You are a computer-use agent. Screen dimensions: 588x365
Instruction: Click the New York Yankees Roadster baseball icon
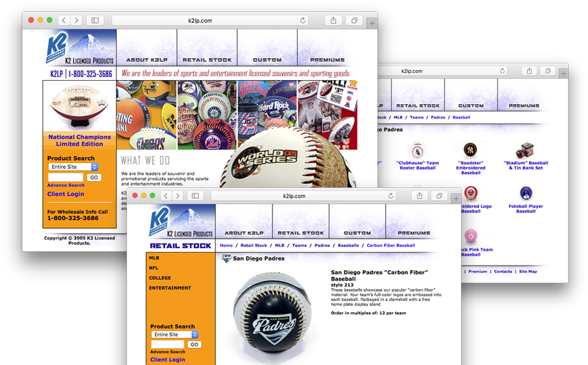470,150
